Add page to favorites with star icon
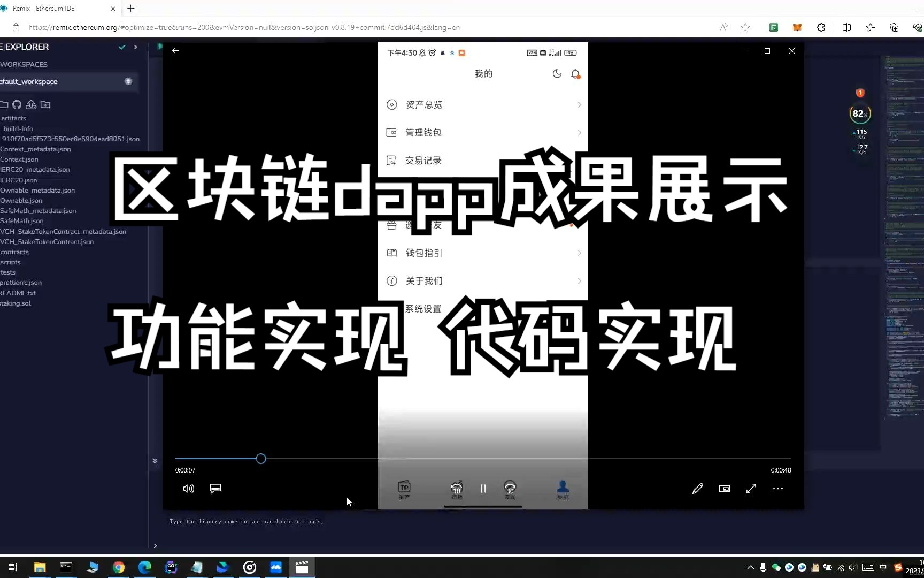924x578 pixels. click(x=745, y=27)
